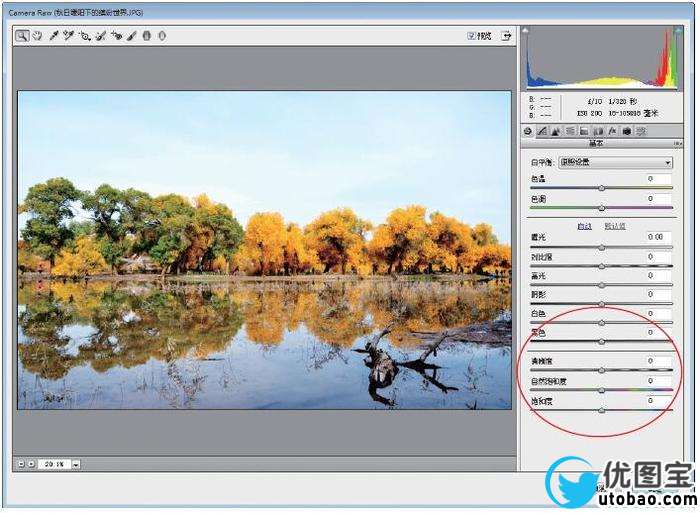Click the 饱和度 saturation slider
Image resolution: width=700 pixels, height=513 pixels.
(x=601, y=410)
